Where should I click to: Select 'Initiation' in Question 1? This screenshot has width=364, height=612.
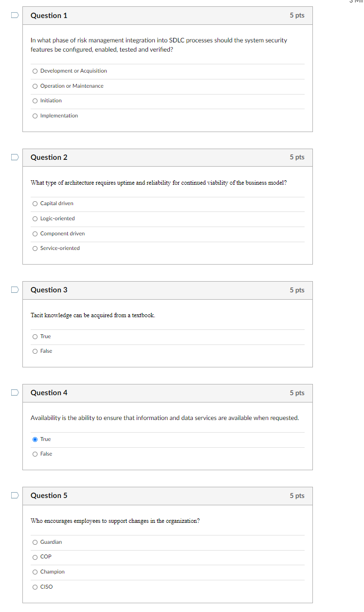tap(35, 101)
